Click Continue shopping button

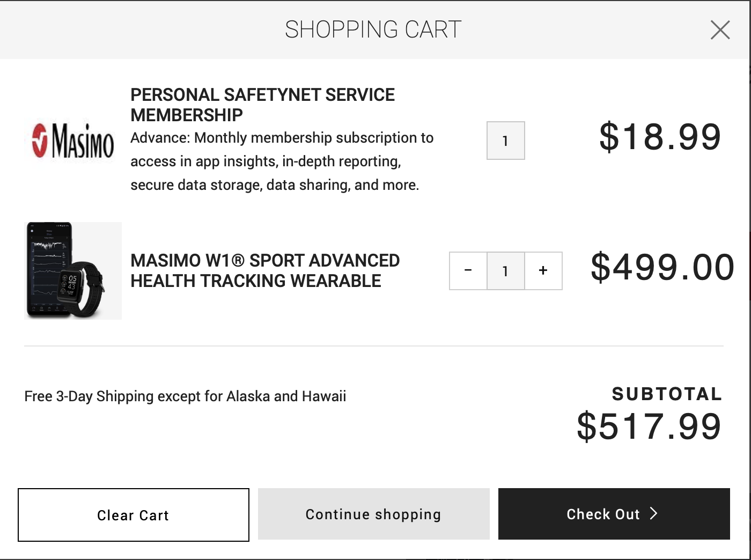point(373,514)
